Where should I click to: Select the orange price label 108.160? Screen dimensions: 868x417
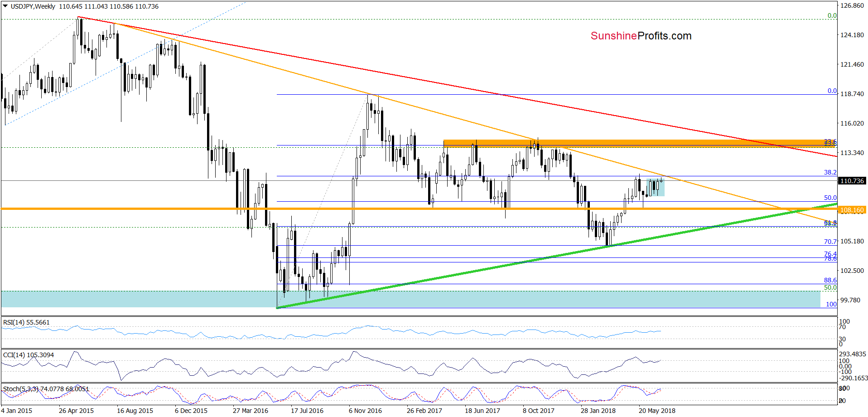(x=852, y=210)
